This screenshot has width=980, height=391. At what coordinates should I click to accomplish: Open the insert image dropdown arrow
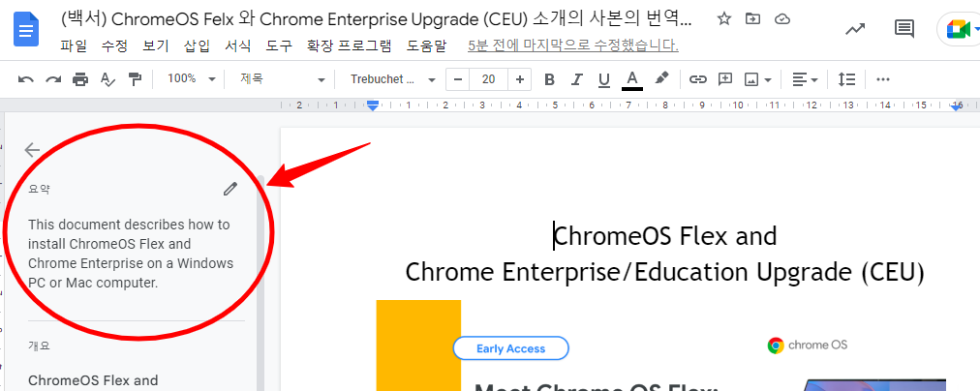coord(768,80)
